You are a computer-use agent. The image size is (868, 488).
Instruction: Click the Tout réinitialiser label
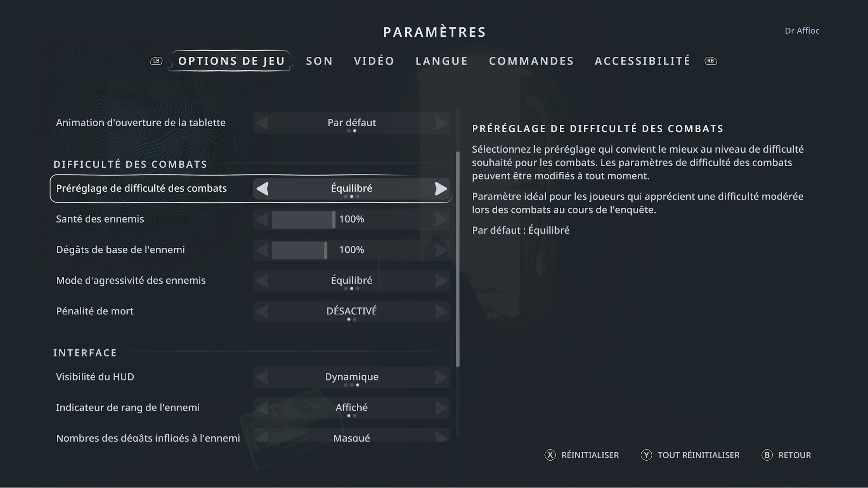click(698, 455)
